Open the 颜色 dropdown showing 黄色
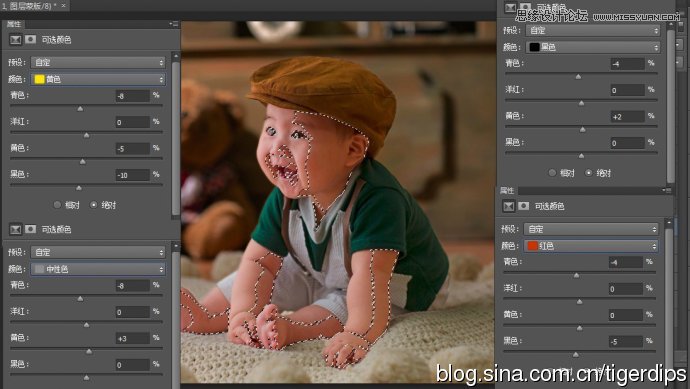The width and height of the screenshot is (690, 389). coord(98,79)
